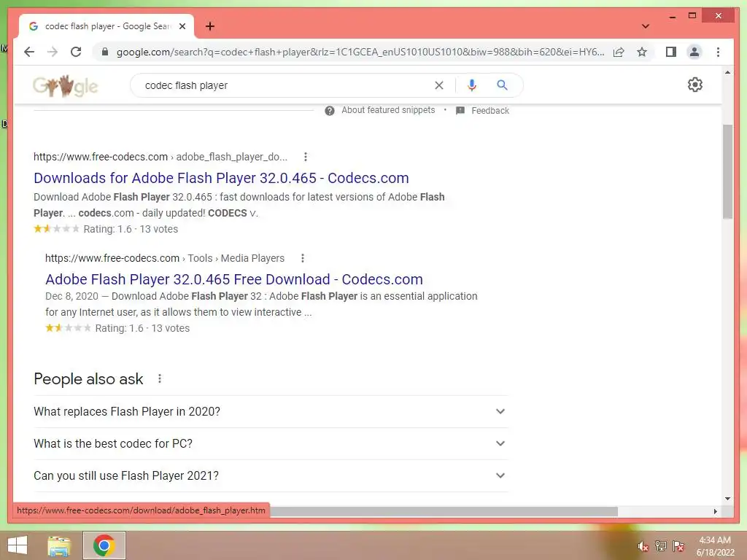Open options for Tools › Media Players result
Image resolution: width=747 pixels, height=560 pixels.
click(303, 258)
